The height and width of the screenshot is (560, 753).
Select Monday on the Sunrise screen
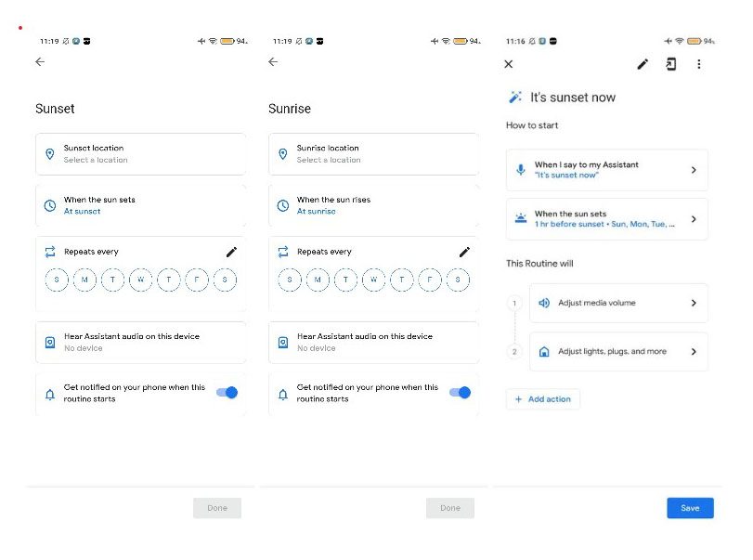(x=318, y=280)
